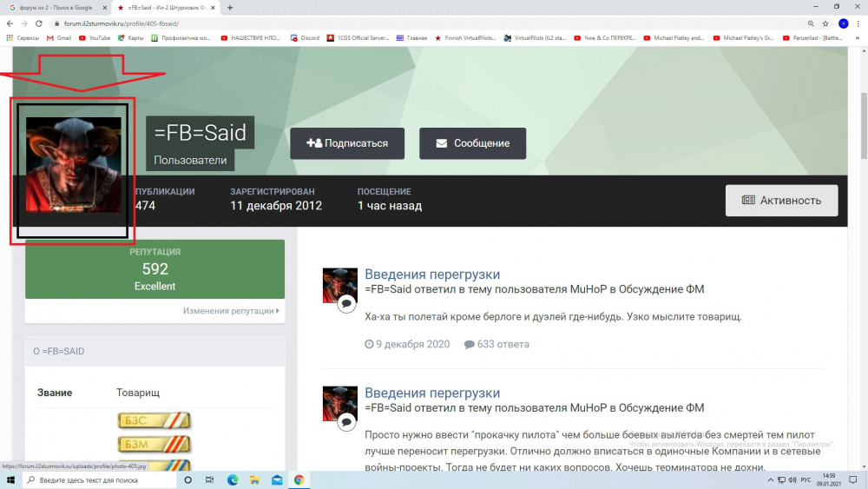Switch to the Google search tab
Image resolution: width=868 pixels, height=489 pixels.
(x=57, y=8)
